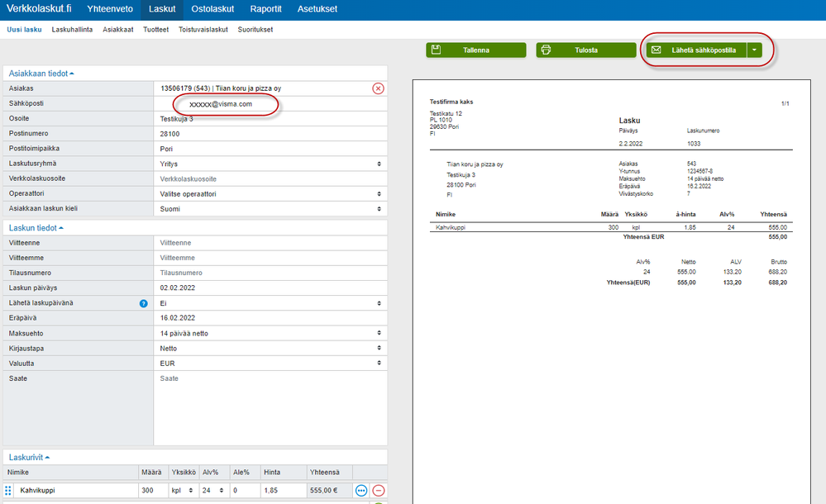The image size is (826, 504).
Task: Open the Yksikkö dropdown showing kpl
Action: click(x=183, y=490)
